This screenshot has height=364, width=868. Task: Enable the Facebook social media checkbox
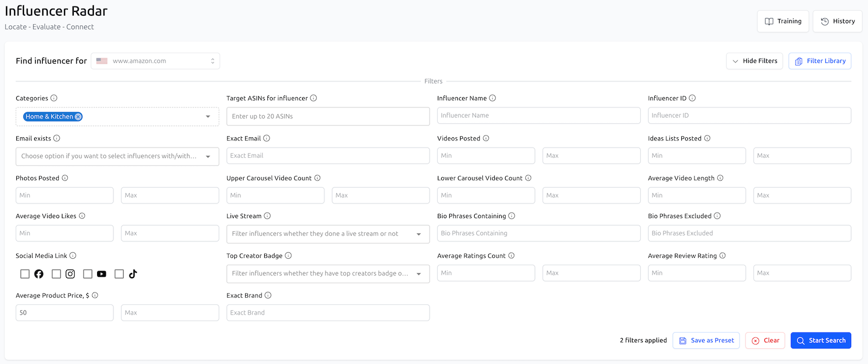point(25,274)
